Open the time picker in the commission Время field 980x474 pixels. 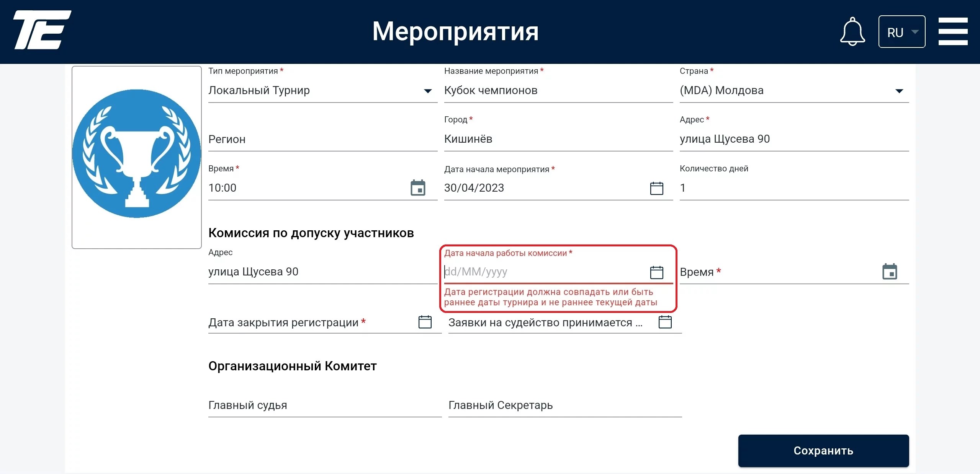point(890,272)
